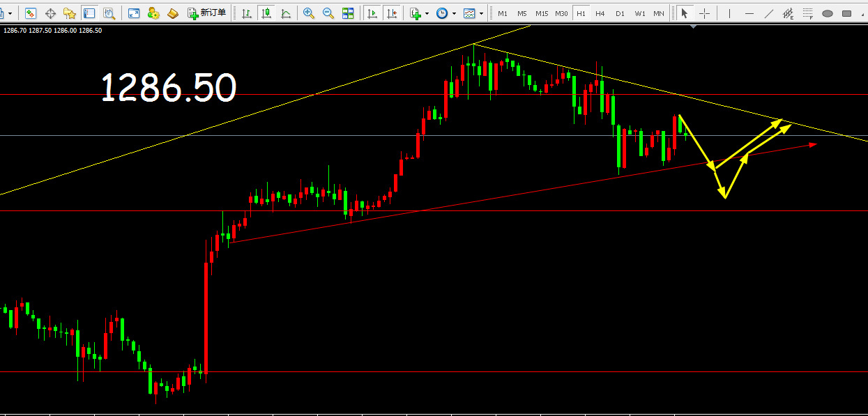Click the 新订单 new order button
Screen dimensions: 868x416
[207, 13]
